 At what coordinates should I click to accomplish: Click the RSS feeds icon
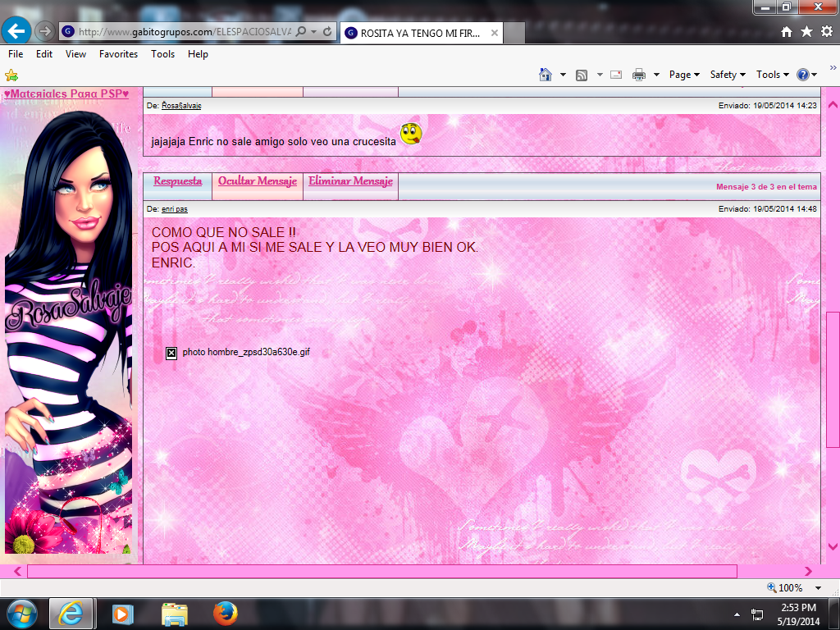582,75
